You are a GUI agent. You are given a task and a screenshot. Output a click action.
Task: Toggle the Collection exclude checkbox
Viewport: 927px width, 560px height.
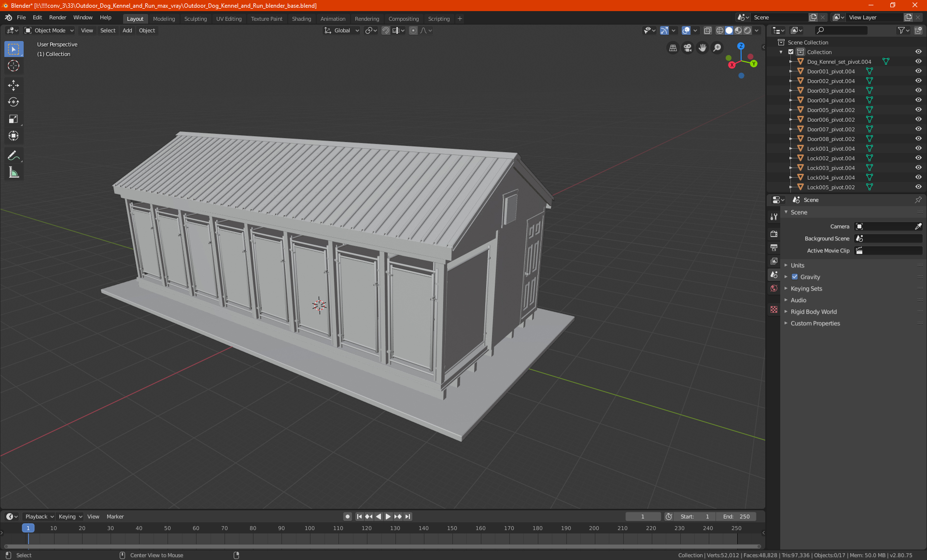point(791,52)
